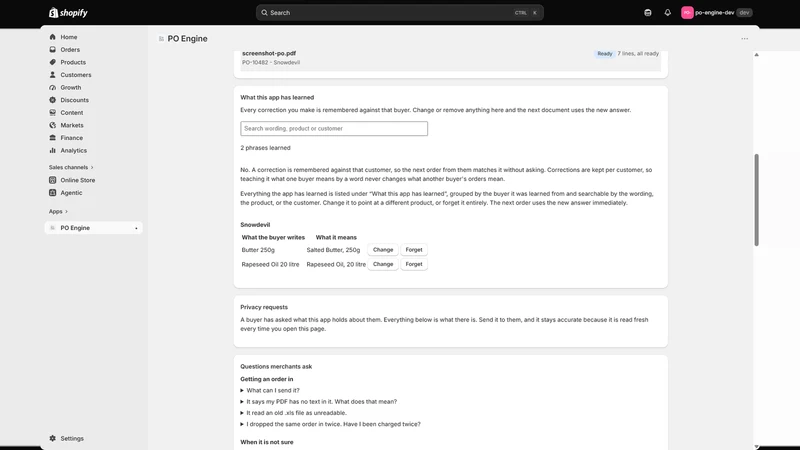
Task: Focus the top Search bar
Action: [399, 13]
